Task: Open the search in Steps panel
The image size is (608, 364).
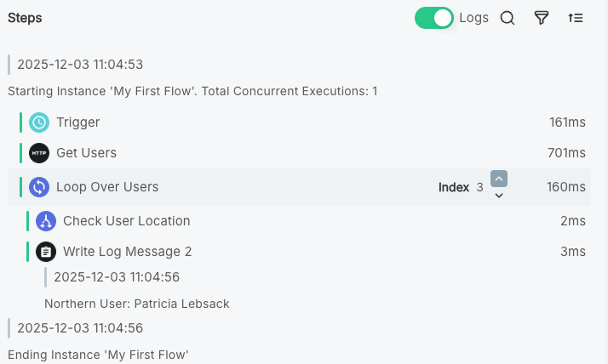Action: (x=508, y=18)
